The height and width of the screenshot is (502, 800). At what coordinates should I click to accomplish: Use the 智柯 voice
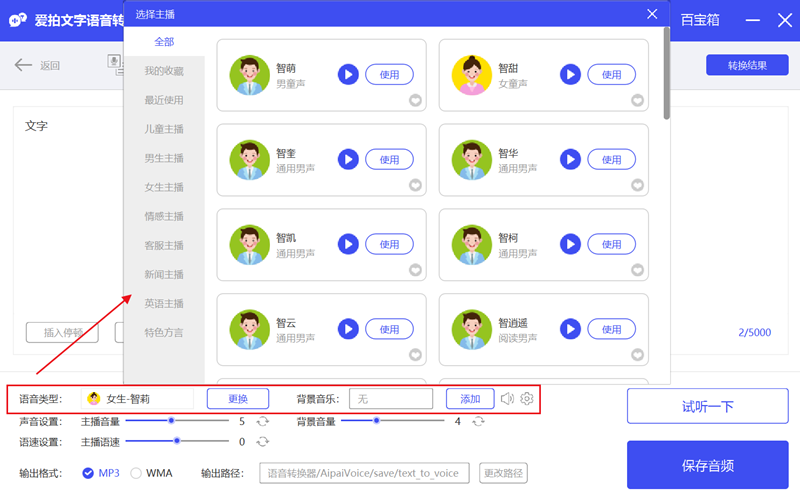(611, 244)
